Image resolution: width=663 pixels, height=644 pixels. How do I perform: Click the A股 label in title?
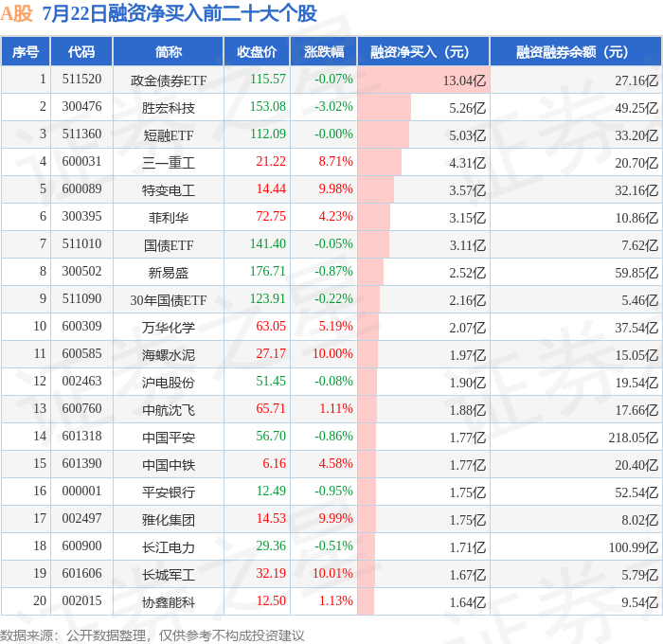(16, 13)
